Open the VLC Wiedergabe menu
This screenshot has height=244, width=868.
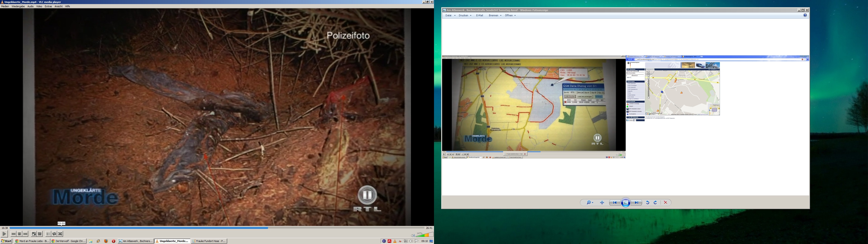pos(18,6)
